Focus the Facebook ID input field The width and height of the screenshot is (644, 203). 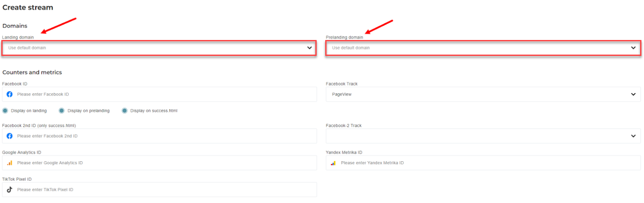point(159,94)
